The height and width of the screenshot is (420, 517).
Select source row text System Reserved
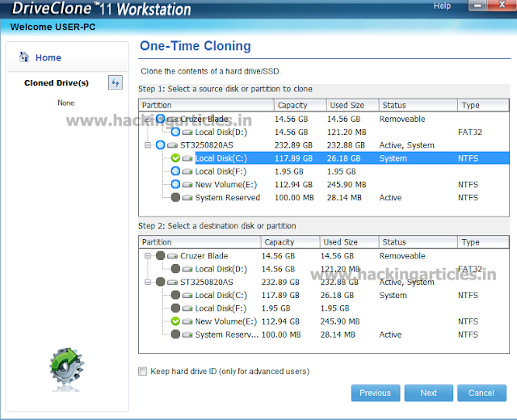228,198
